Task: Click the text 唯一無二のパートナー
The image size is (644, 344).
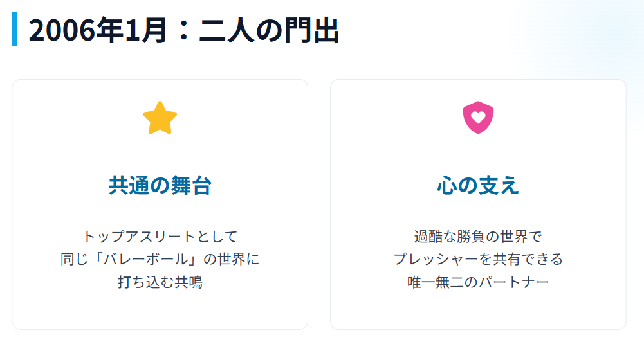Action: click(478, 282)
